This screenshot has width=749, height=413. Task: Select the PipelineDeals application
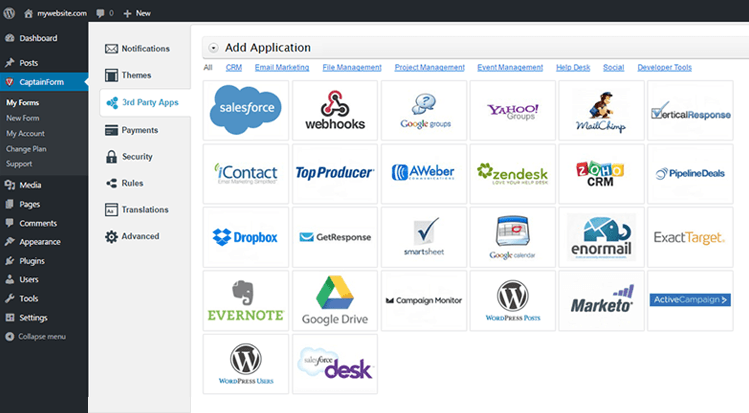[x=690, y=174]
